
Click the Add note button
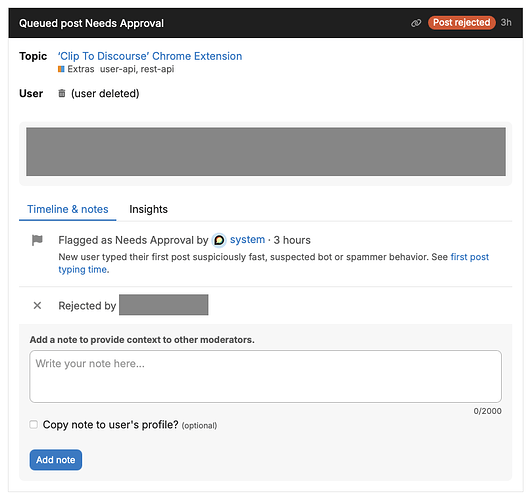click(x=56, y=460)
